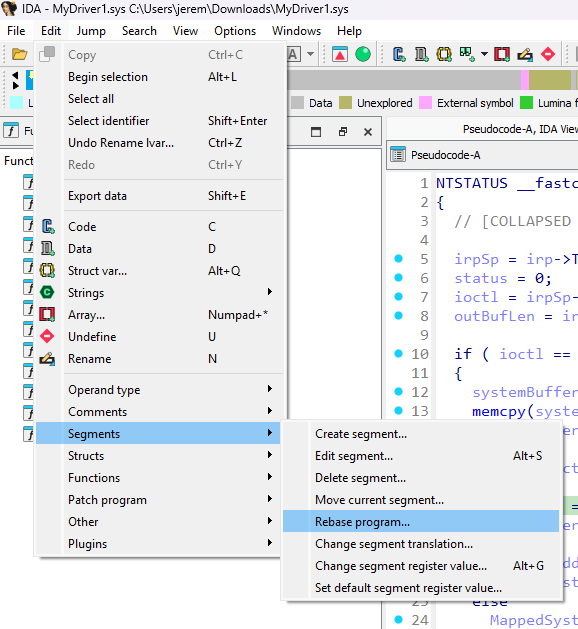Choose Move current segment option
Viewport: 578px width, 629px height.
(421, 500)
